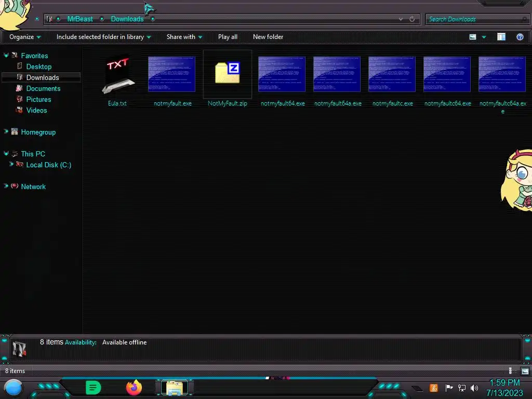Viewport: 532px width, 399px height.
Task: Select the notmyfault.exe thumbnail
Action: tap(171, 74)
